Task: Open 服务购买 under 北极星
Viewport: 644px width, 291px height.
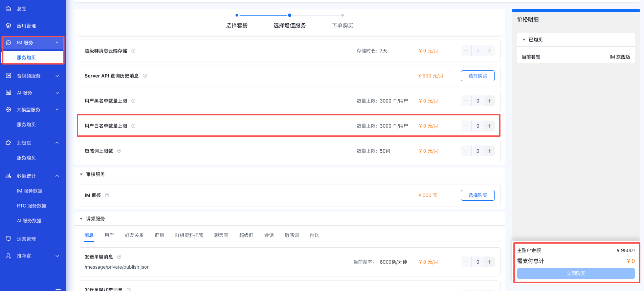Action: point(26,158)
